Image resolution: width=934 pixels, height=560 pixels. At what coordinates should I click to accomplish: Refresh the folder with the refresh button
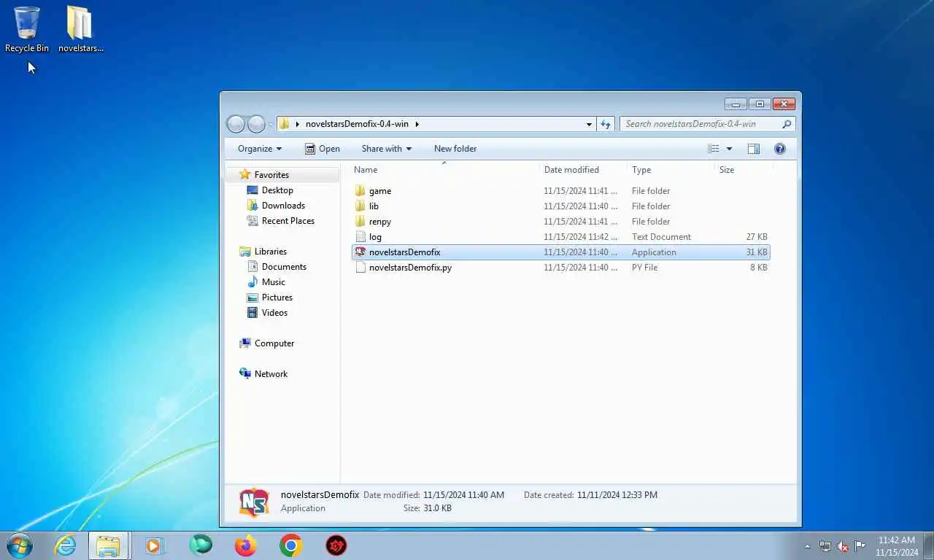tap(606, 124)
